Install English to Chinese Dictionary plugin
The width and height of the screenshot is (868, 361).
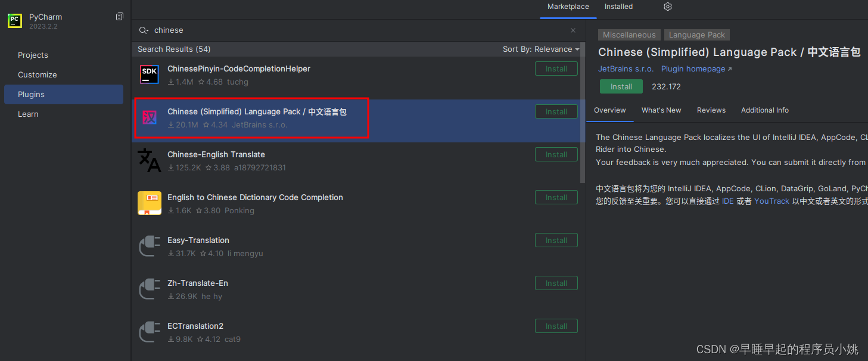[x=556, y=197]
